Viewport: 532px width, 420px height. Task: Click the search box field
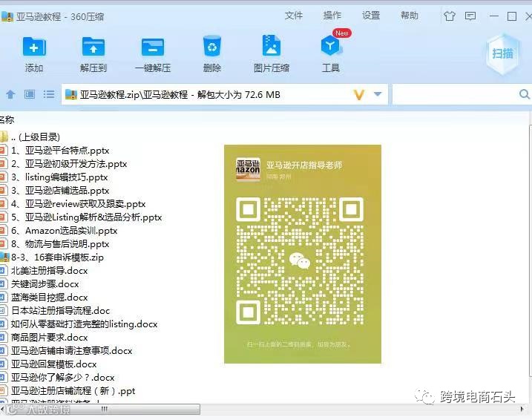455,94
